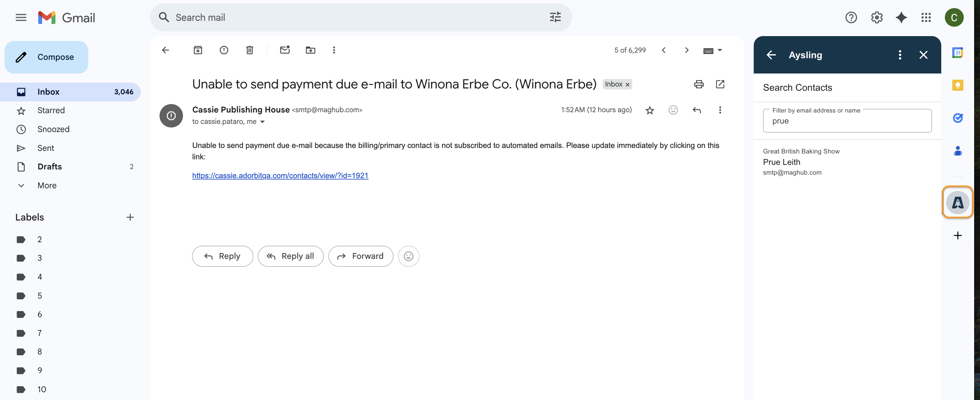Screen dimensions: 980x400
Task: Click the Forward button
Action: click(361, 256)
